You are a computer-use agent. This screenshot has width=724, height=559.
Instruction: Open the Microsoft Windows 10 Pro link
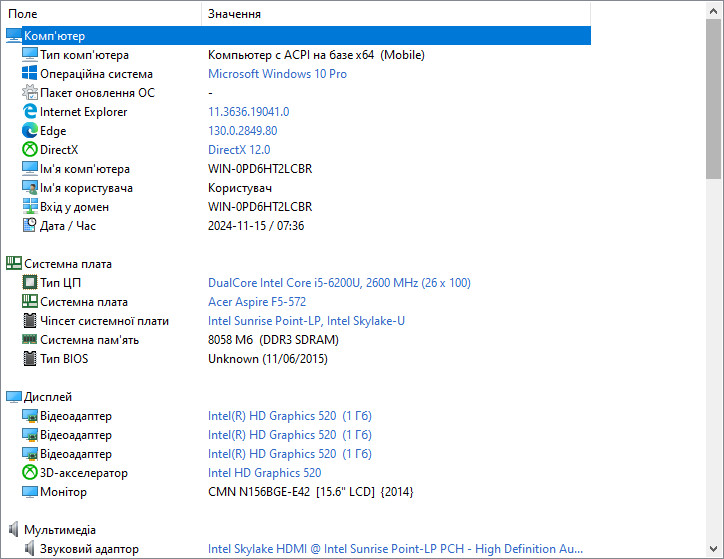coord(277,74)
